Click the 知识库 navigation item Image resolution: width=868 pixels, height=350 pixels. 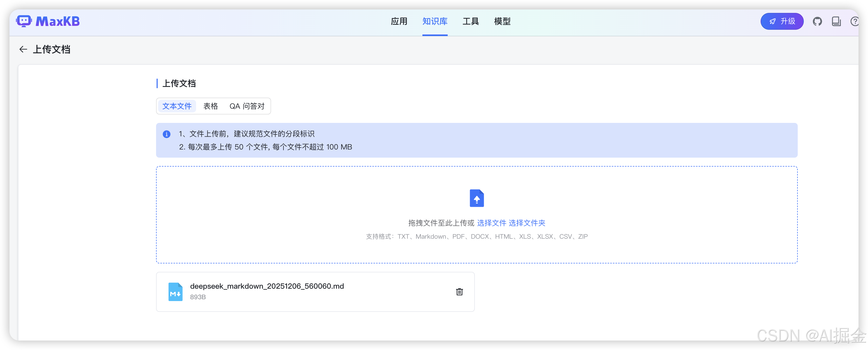tap(435, 21)
